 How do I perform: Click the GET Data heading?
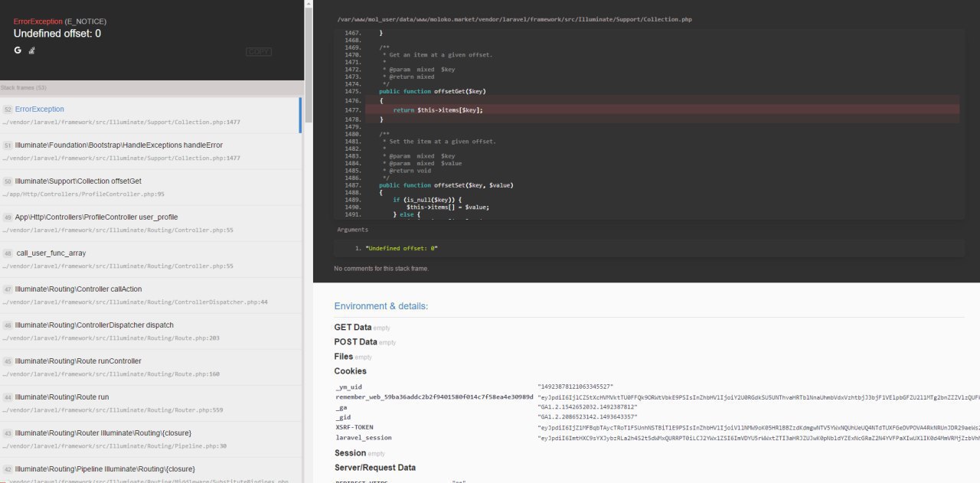(x=352, y=328)
